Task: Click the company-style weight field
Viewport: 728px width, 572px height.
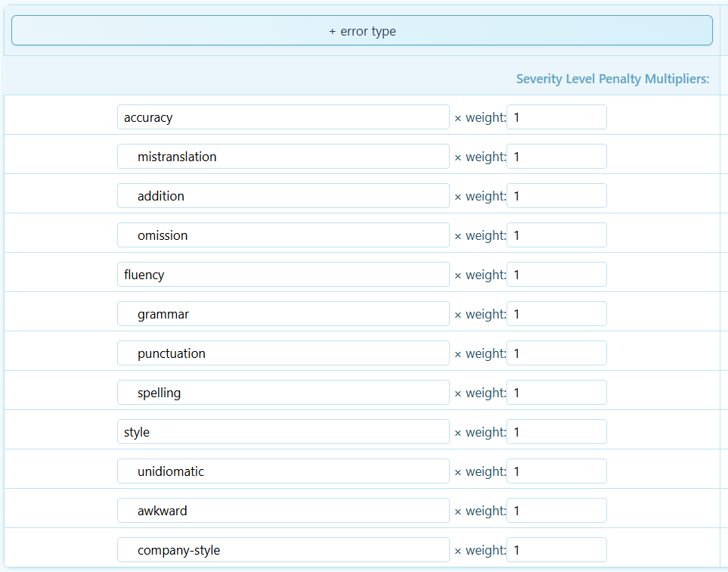Action: click(x=556, y=550)
